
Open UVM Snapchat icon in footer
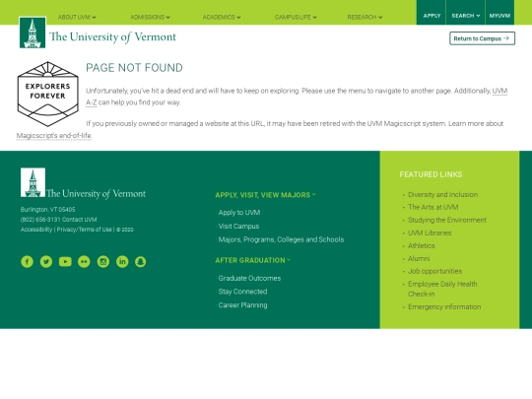click(x=141, y=262)
